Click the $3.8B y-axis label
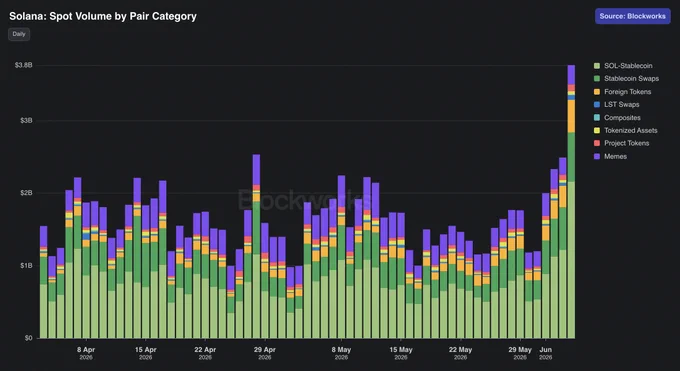Screen dimensions: 680x371 (x=23, y=65)
